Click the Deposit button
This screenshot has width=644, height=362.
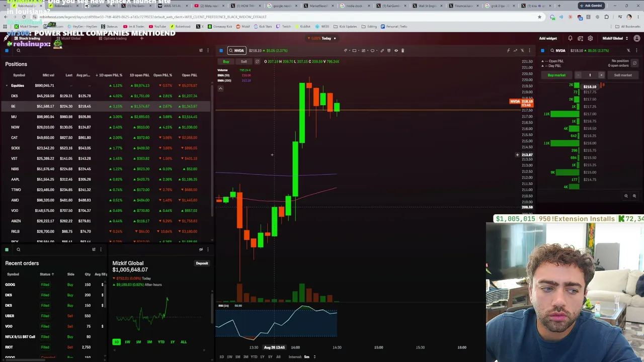(202, 263)
